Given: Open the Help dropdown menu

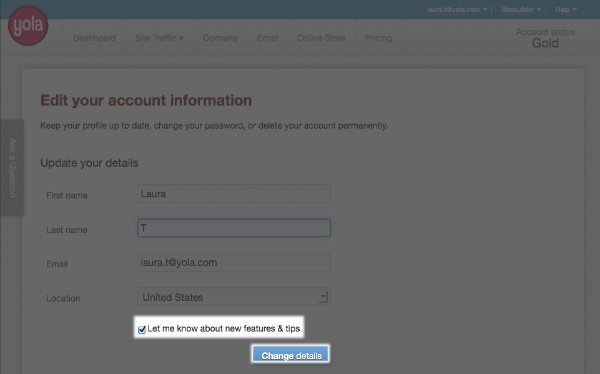Looking at the screenshot, I should point(566,10).
